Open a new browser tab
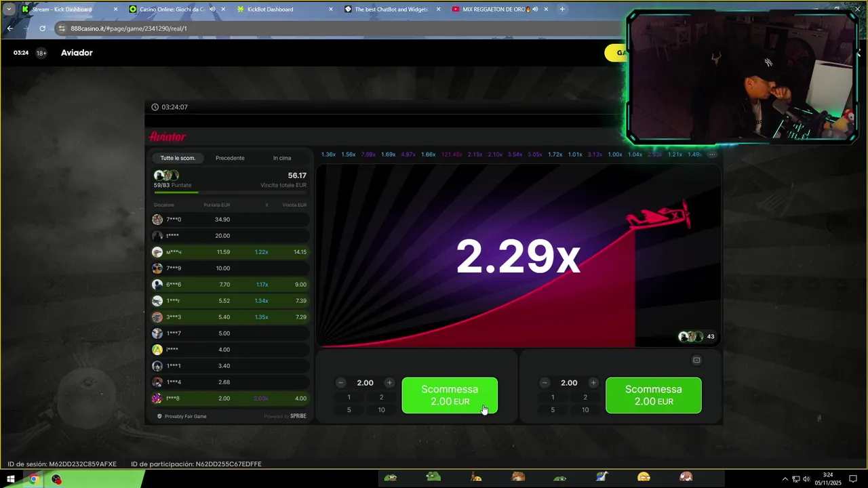This screenshot has width=868, height=488. (561, 9)
